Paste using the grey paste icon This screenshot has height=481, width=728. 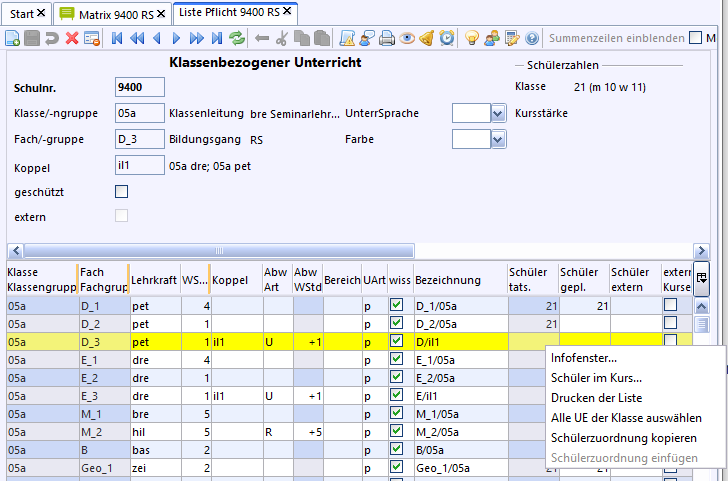[x=322, y=38]
